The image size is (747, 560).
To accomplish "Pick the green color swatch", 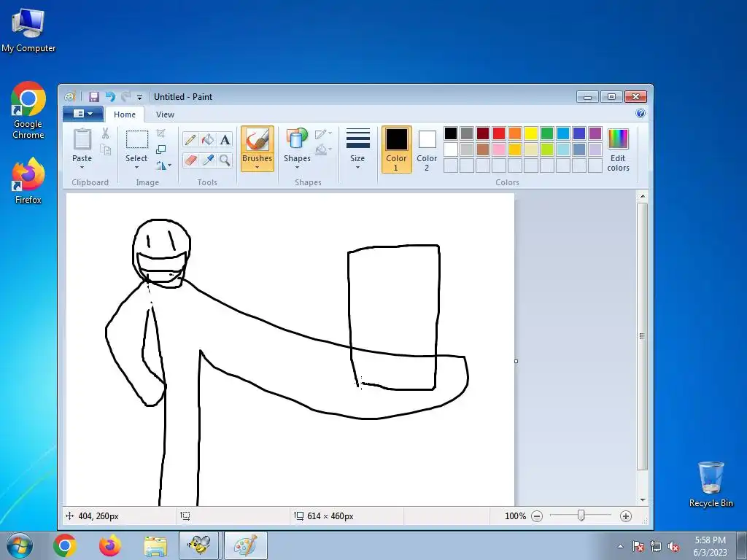I will coord(547,133).
